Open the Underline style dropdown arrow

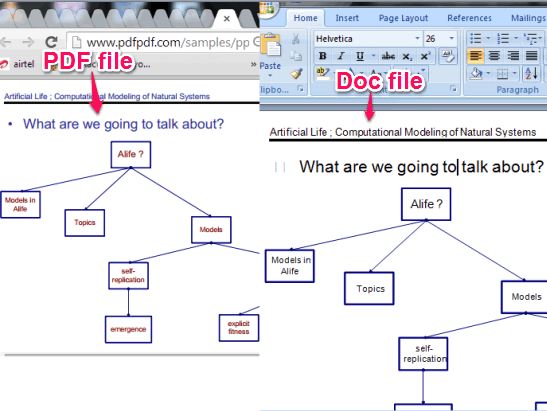click(x=373, y=56)
